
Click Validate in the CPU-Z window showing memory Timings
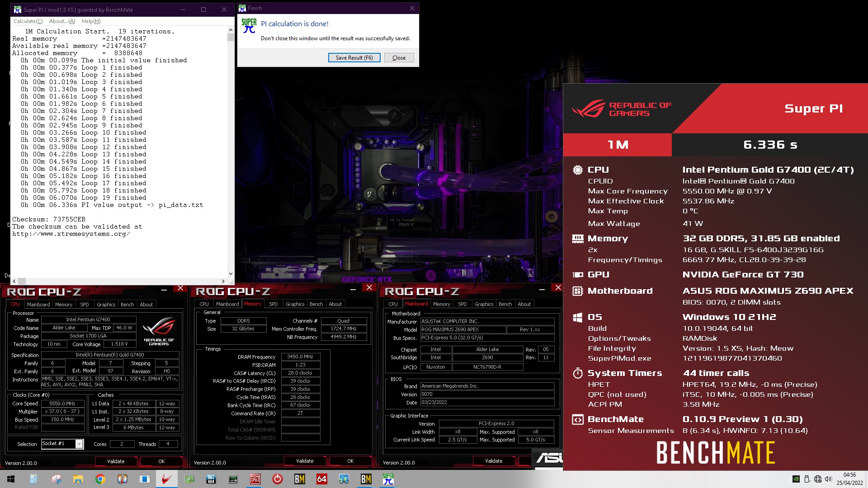click(x=305, y=461)
